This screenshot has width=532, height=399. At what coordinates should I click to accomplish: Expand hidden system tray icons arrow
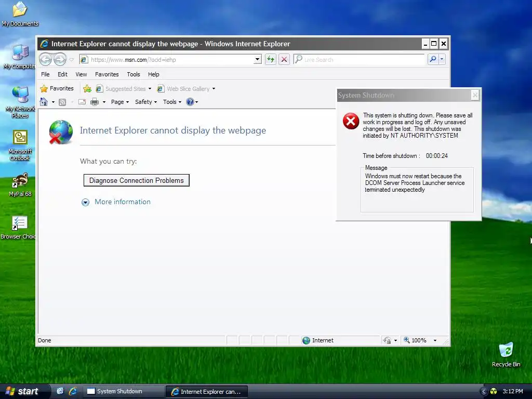(484, 392)
